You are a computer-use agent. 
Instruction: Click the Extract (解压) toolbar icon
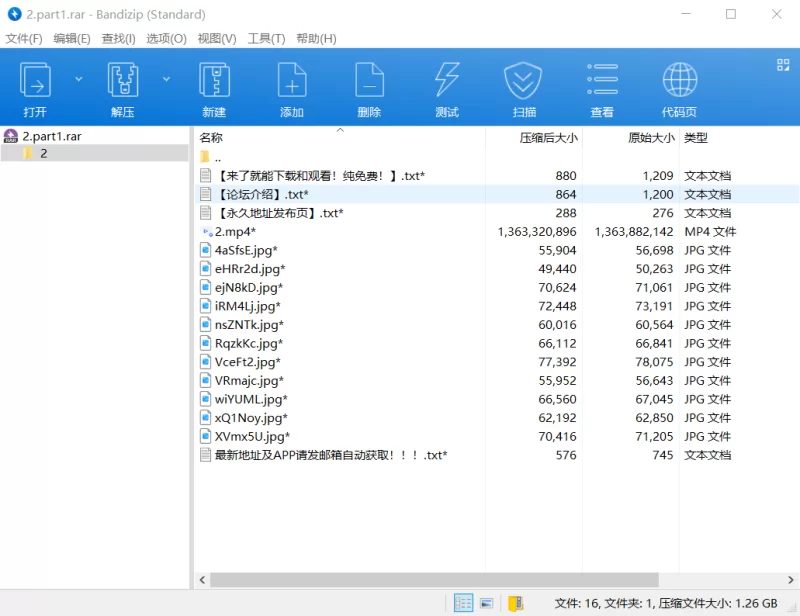pyautogui.click(x=123, y=80)
